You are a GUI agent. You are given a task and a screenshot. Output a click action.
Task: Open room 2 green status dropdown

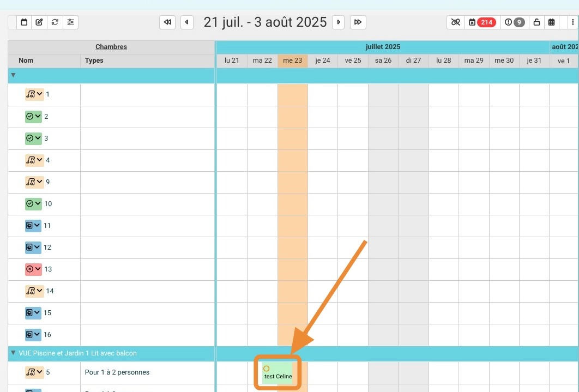click(x=33, y=117)
